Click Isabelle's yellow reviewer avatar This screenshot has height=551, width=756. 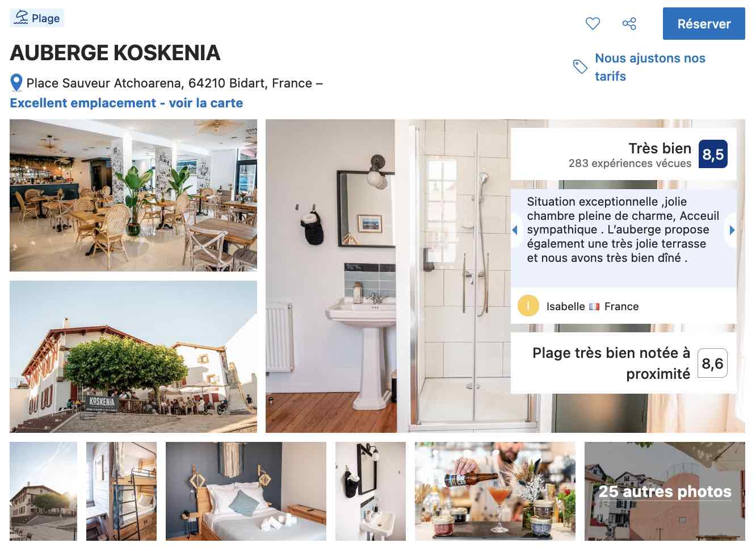click(x=528, y=306)
